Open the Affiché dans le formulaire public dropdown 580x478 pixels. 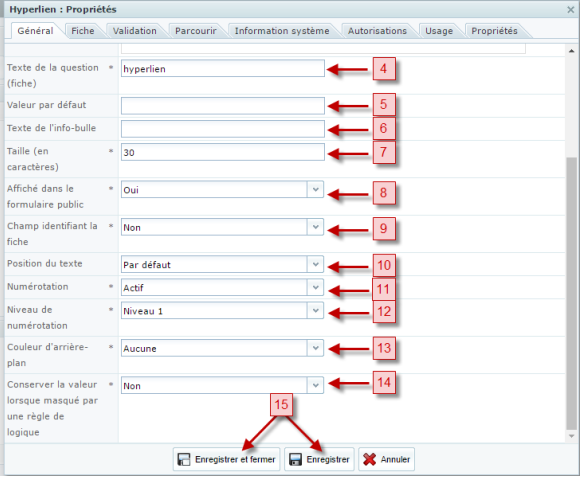coord(316,189)
